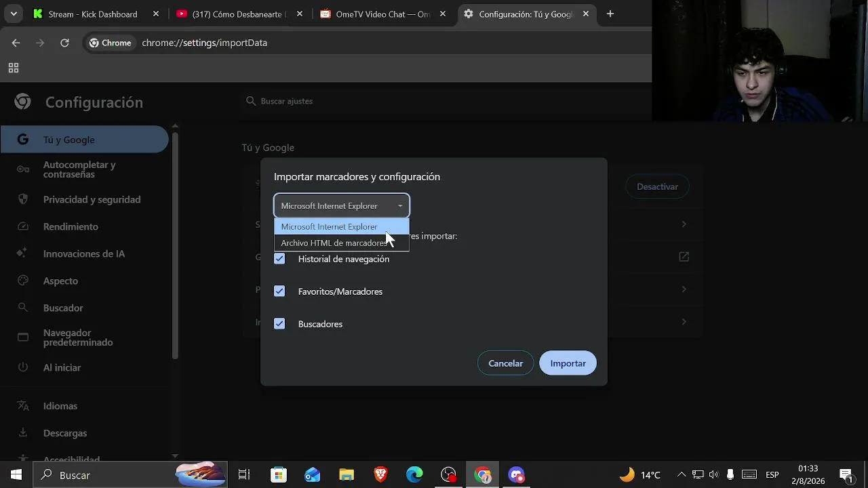Select the Rendimiento gauge icon
Screen dimensions: 868x488
coord(23,226)
